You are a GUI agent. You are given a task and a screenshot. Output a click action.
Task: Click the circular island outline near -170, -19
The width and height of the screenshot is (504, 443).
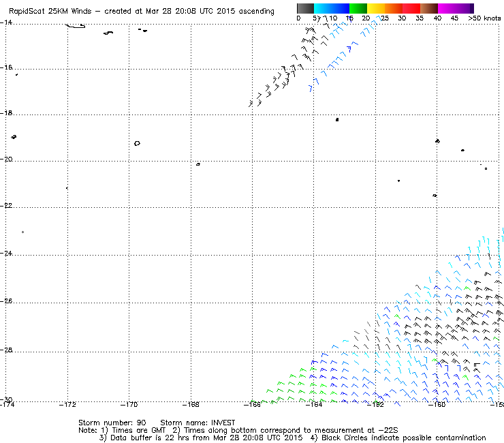click(138, 143)
